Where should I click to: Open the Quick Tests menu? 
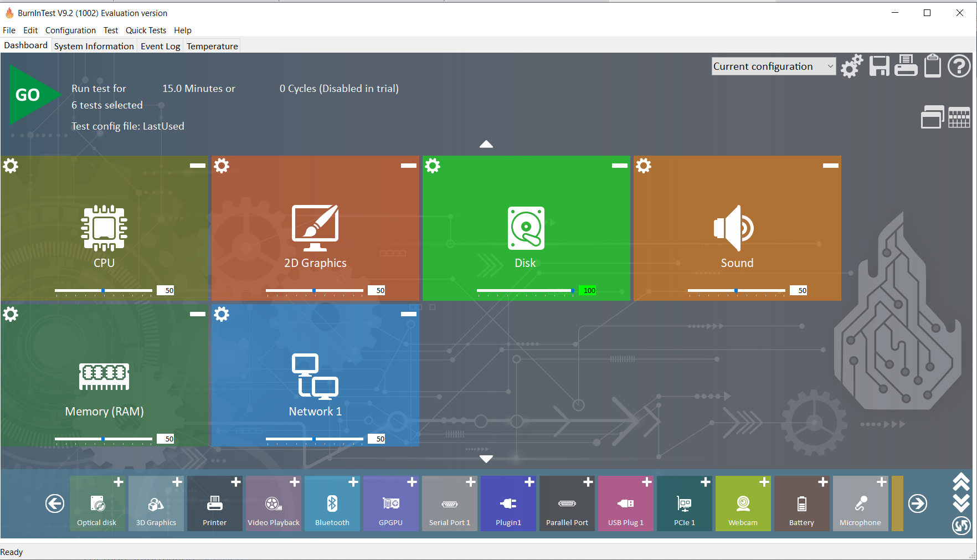tap(146, 30)
